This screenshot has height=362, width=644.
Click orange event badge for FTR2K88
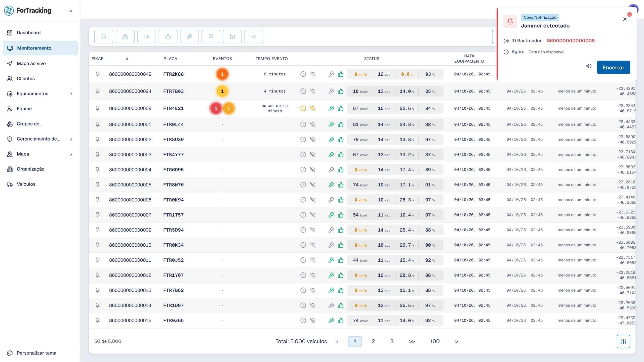coord(222,74)
